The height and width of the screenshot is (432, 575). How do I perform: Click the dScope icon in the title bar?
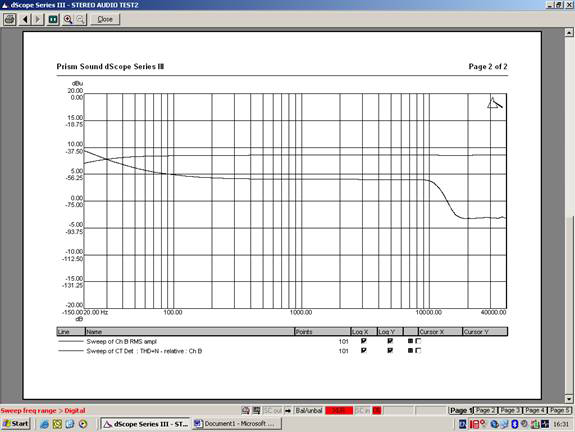(5, 5)
